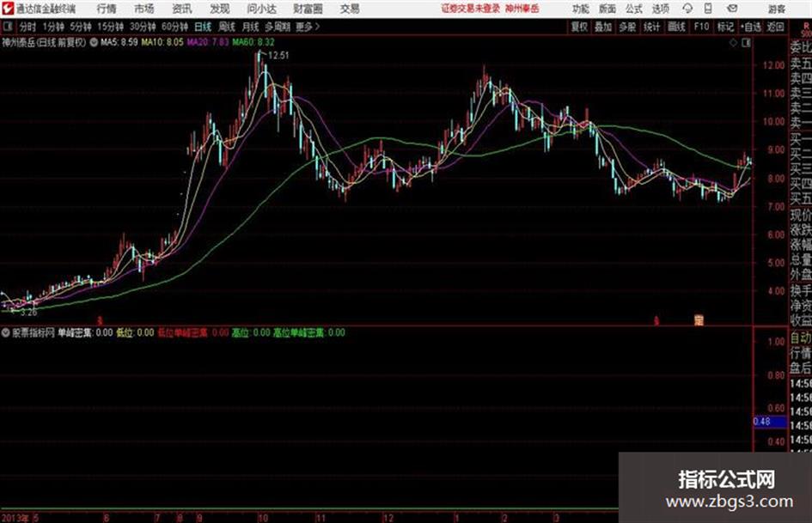The width and height of the screenshot is (812, 523).
Task: Click the 证券交易未登录 login link
Action: pyautogui.click(x=470, y=9)
